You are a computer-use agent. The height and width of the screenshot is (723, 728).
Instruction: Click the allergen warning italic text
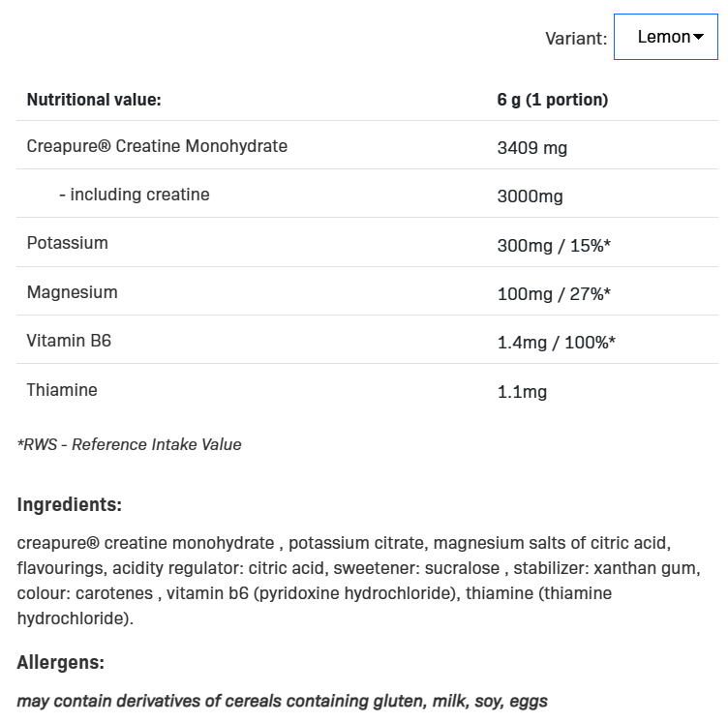283,701
